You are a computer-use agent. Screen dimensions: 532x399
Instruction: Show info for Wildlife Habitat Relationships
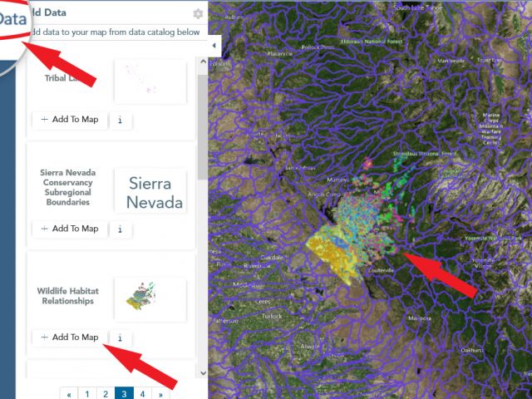(x=120, y=338)
